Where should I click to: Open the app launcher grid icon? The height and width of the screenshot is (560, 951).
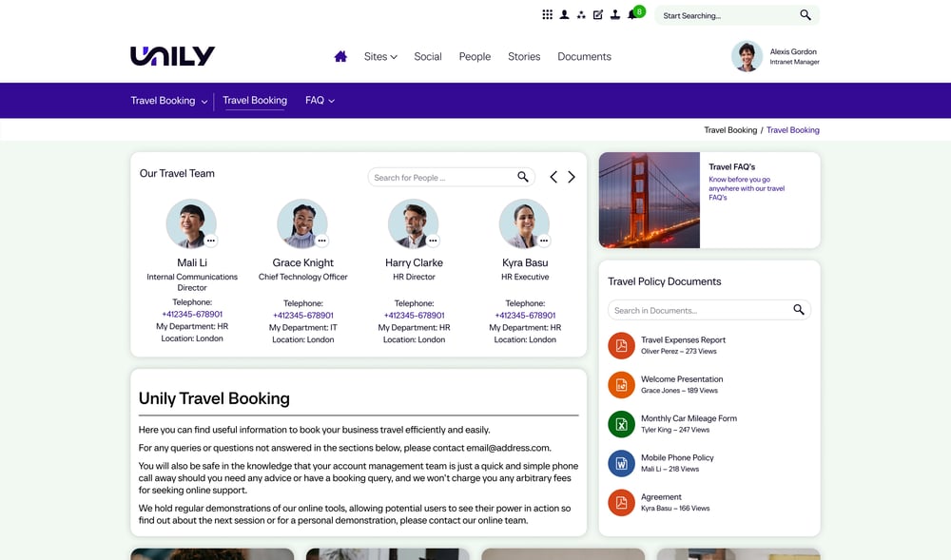(x=547, y=15)
